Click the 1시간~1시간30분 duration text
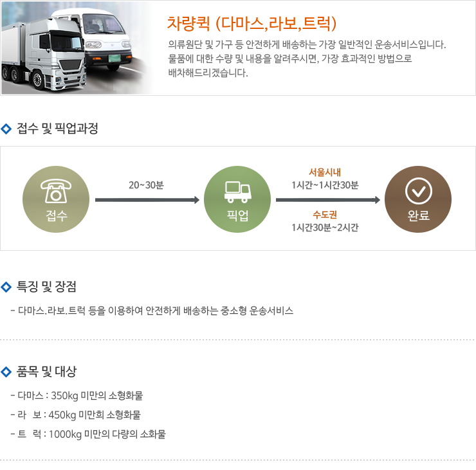476x470 pixels. coord(325,185)
